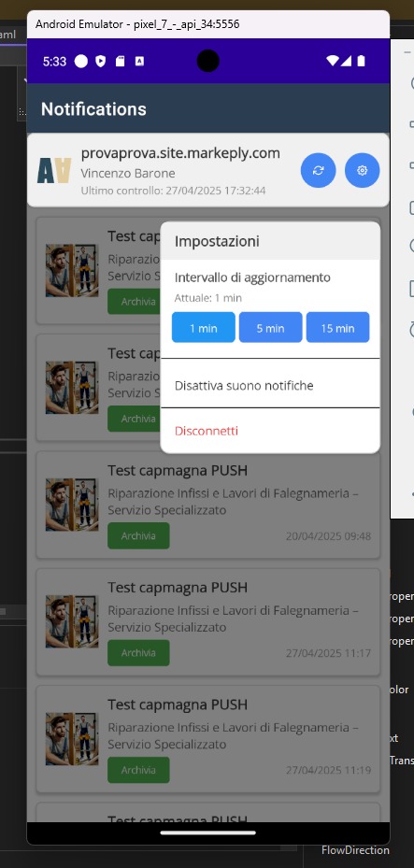Open thumbnail of 20/04/2025 09:48 notification
The width and height of the screenshot is (414, 868).
(x=72, y=505)
